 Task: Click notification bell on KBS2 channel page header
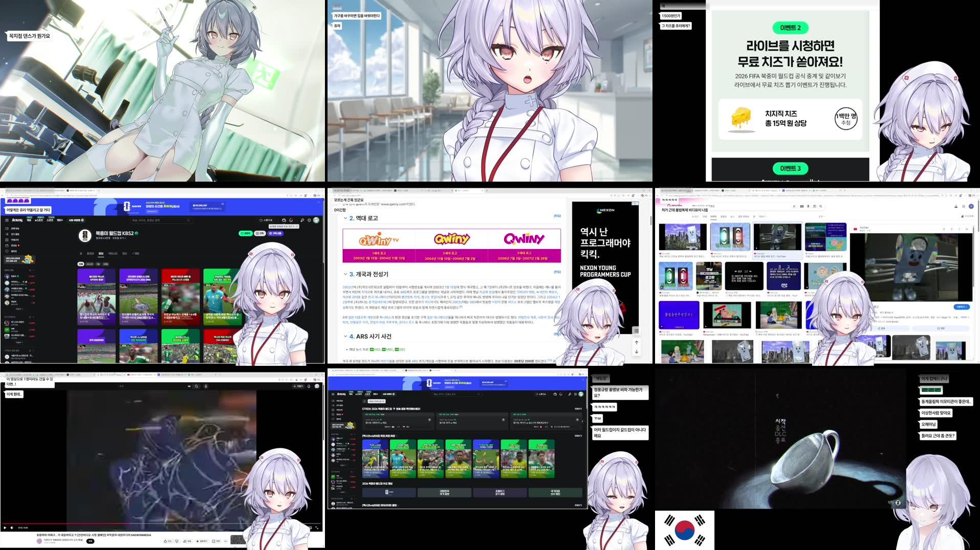(291, 220)
